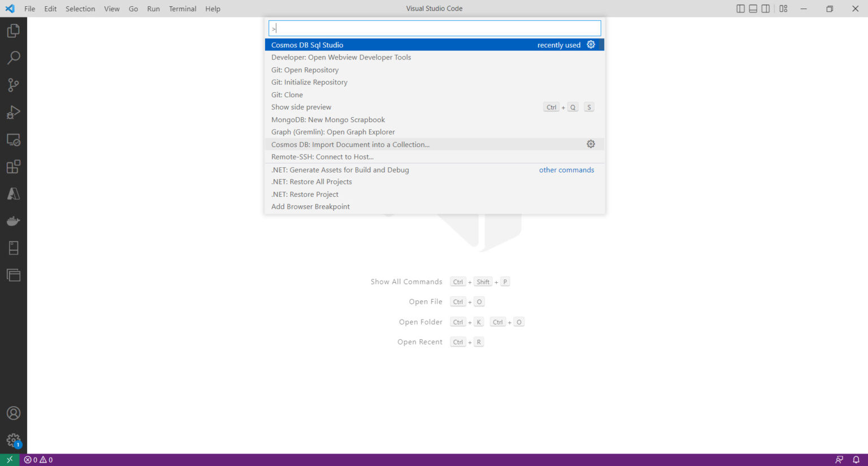Open the Accounts menu
Screen dimensions: 868x466
click(14, 413)
